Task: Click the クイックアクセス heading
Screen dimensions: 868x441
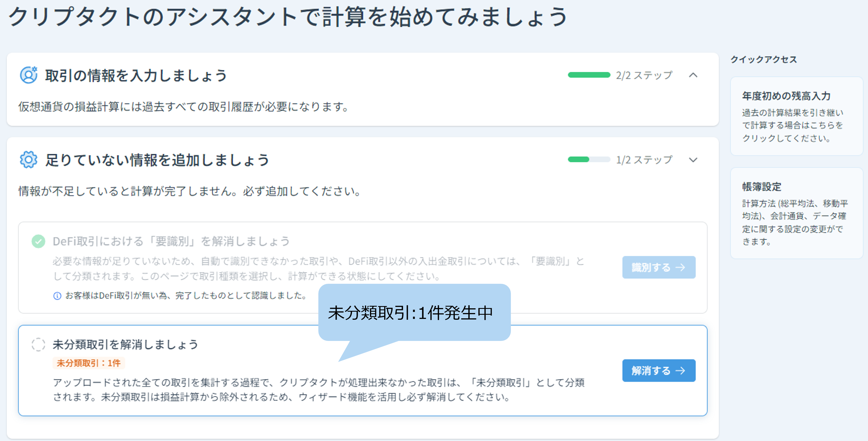Action: click(x=764, y=60)
